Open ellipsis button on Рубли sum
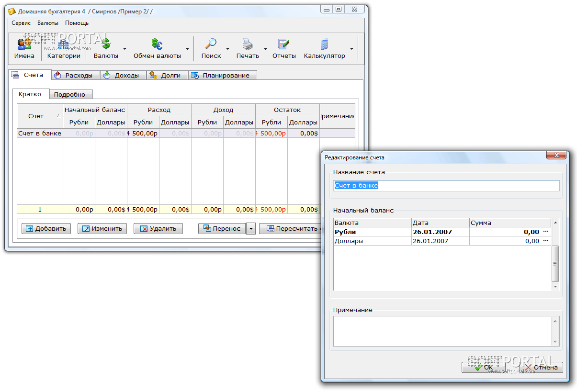Image resolution: width=577 pixels, height=392 pixels. point(546,232)
